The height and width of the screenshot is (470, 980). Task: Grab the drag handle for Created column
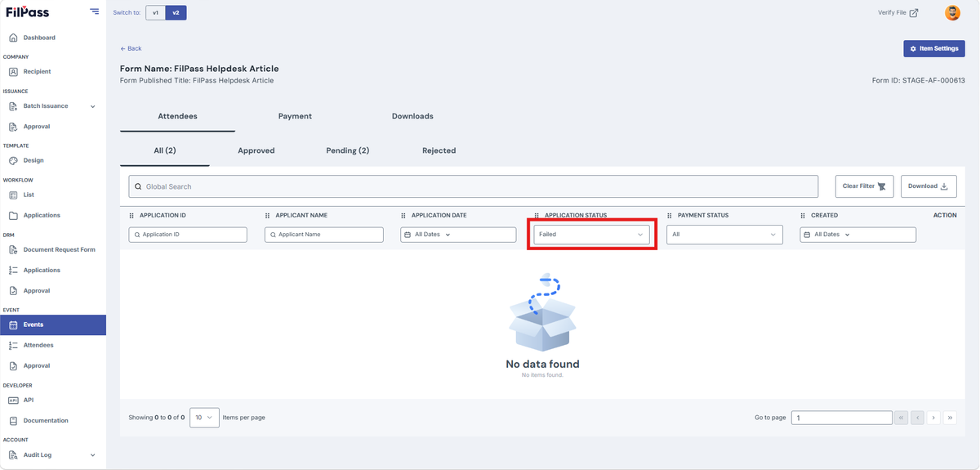pos(803,216)
